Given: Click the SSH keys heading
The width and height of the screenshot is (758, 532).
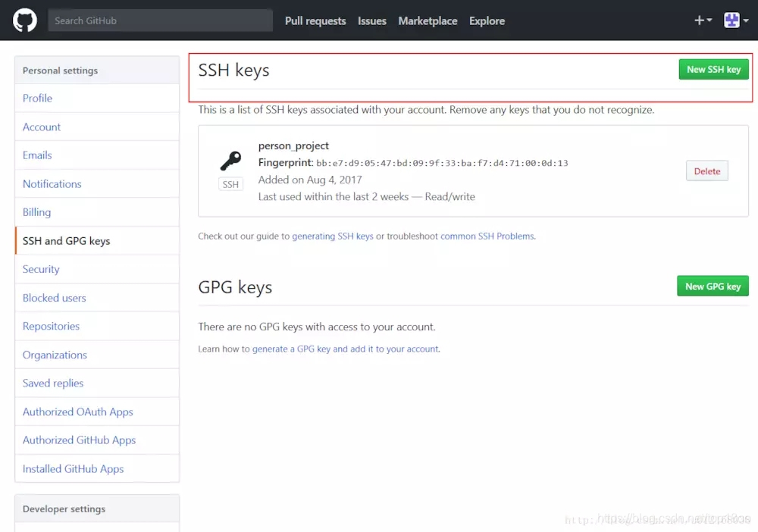Looking at the screenshot, I should (234, 70).
